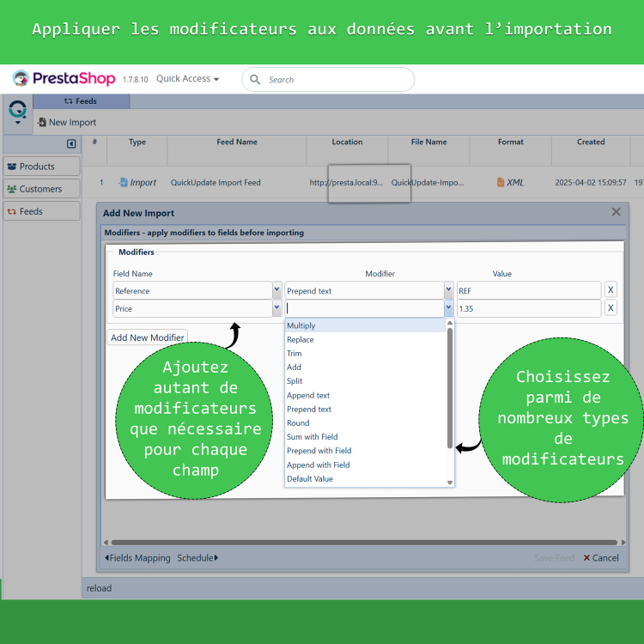Choose Default Value from the modifier list

[365, 479]
